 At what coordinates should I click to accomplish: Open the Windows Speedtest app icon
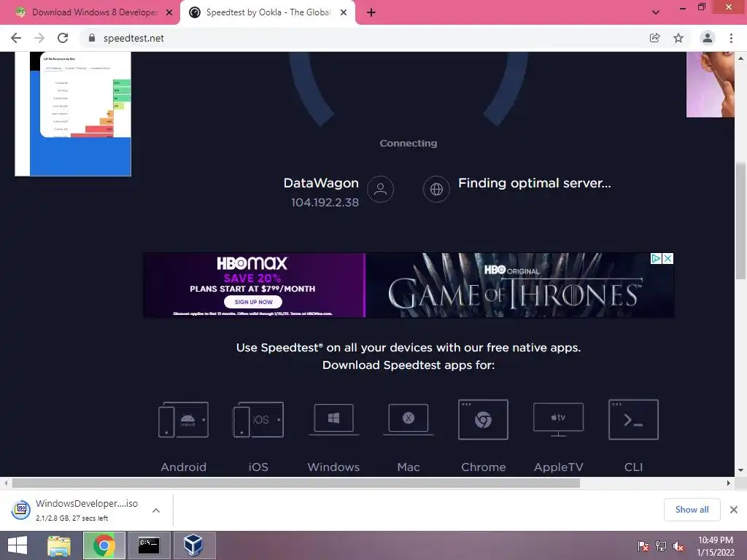click(333, 419)
